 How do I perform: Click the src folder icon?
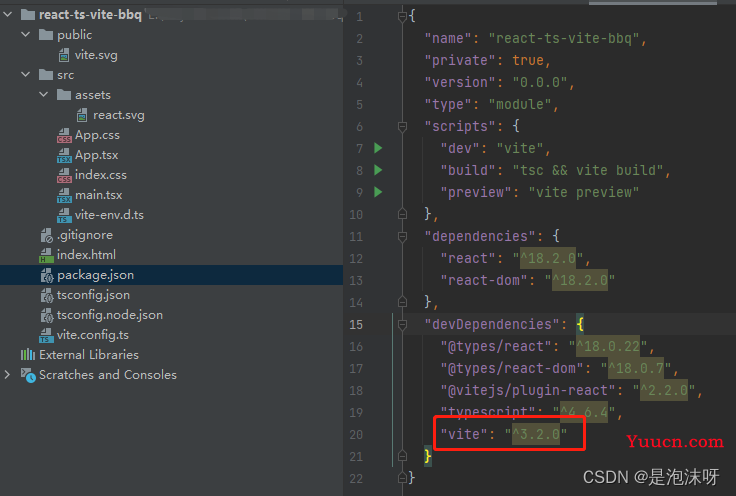(x=46, y=75)
